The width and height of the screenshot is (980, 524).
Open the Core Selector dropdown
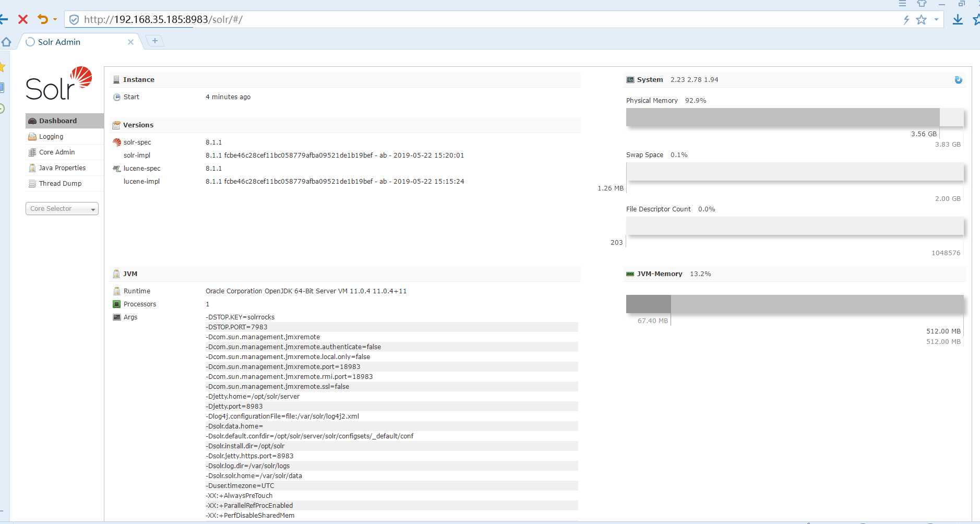pos(62,209)
